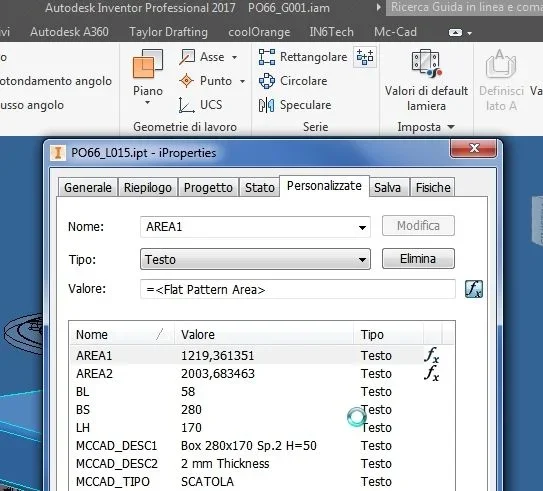
Task: Open the Taylor Drafting ribbon tab
Action: [x=168, y=32]
